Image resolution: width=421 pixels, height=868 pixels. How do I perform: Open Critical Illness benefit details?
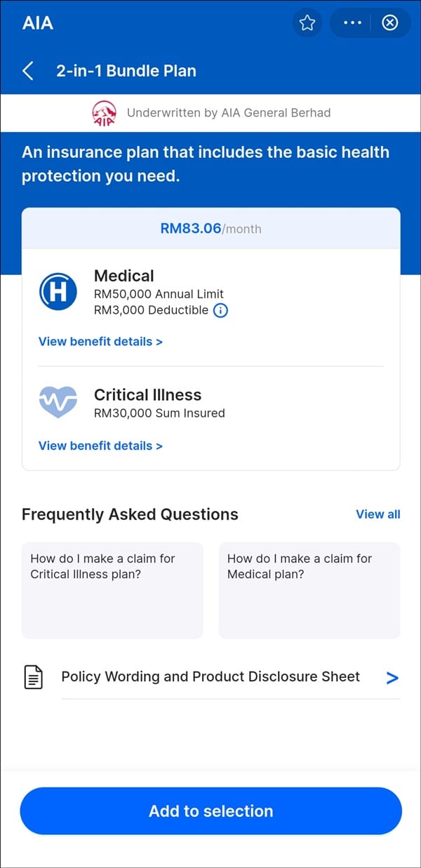pyautogui.click(x=100, y=446)
